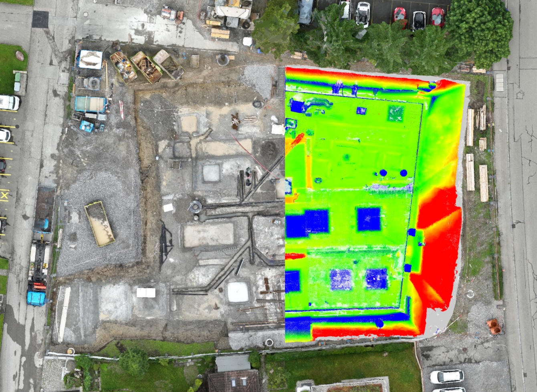The image size is (537, 392).
Task: Select the blue truck cab at lower left
Action: click(x=36, y=298)
